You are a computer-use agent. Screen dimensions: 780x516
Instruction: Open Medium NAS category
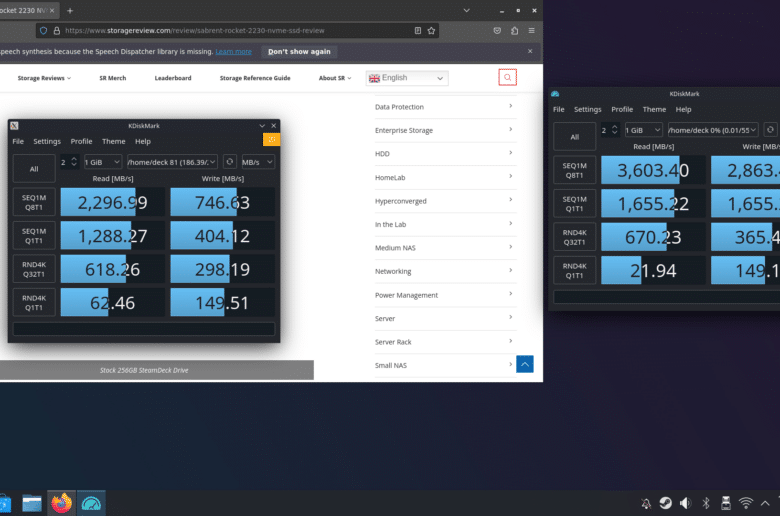click(x=444, y=247)
